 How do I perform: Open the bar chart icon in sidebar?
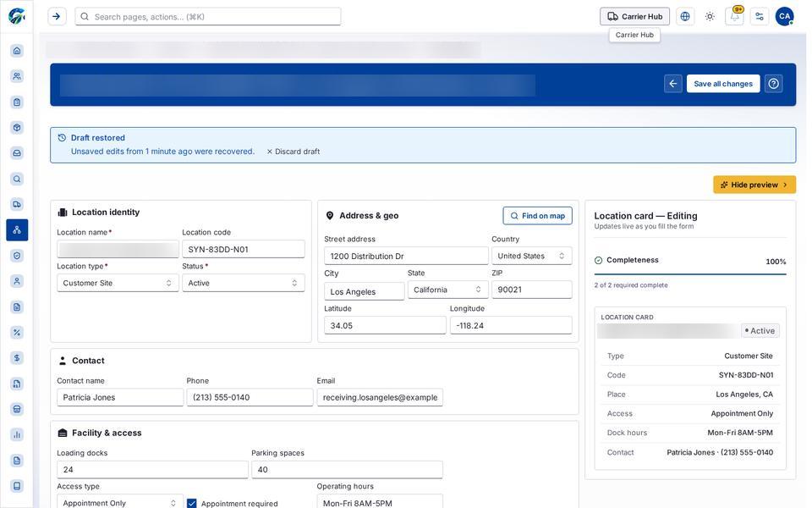(x=17, y=435)
